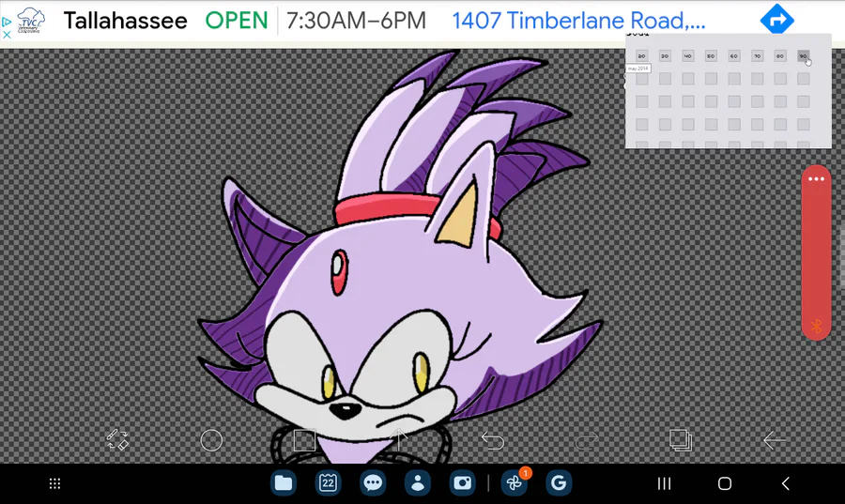Redo the undone stroke
845x504 pixels.
pos(586,441)
